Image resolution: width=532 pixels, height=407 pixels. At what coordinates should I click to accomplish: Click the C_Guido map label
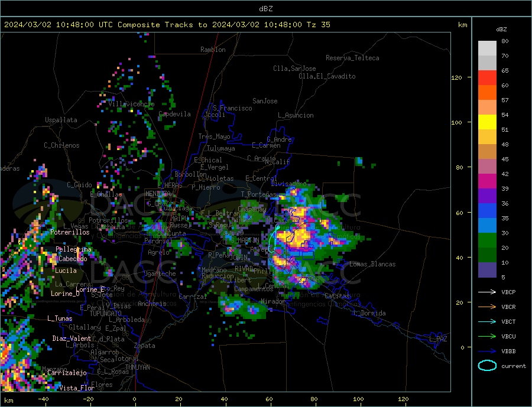79,185
